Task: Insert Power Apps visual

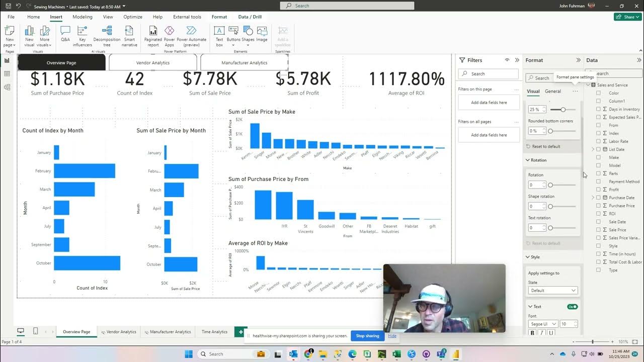Action: point(170,36)
